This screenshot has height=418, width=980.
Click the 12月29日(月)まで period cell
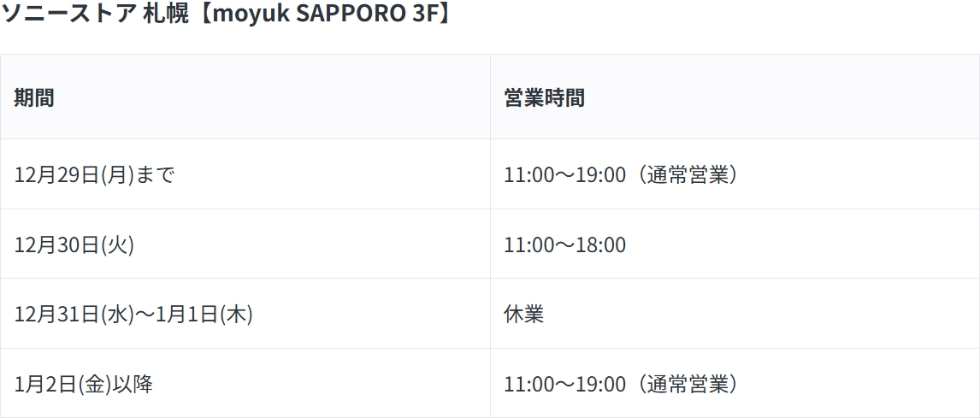tap(94, 174)
